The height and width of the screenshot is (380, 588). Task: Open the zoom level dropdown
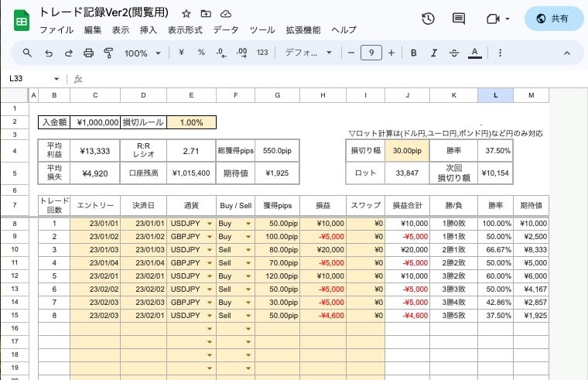(x=143, y=53)
